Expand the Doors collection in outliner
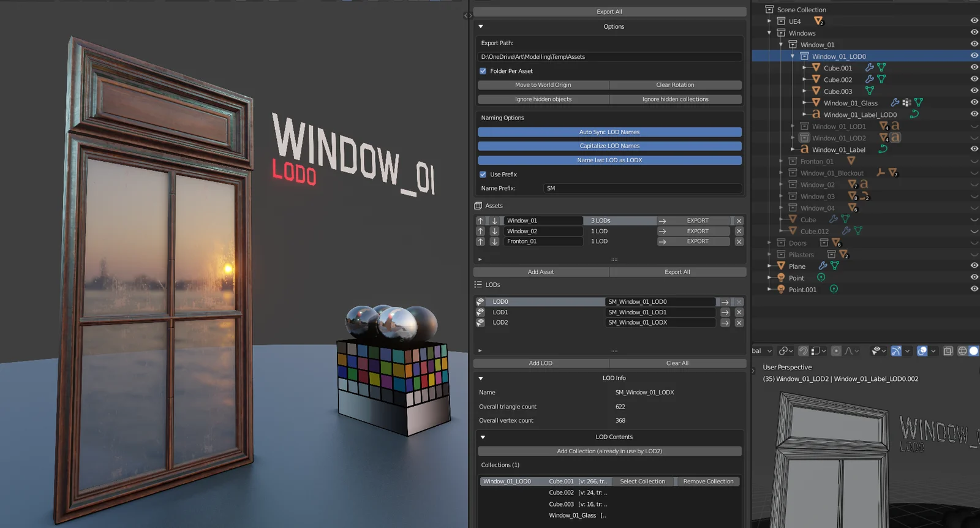 [769, 243]
